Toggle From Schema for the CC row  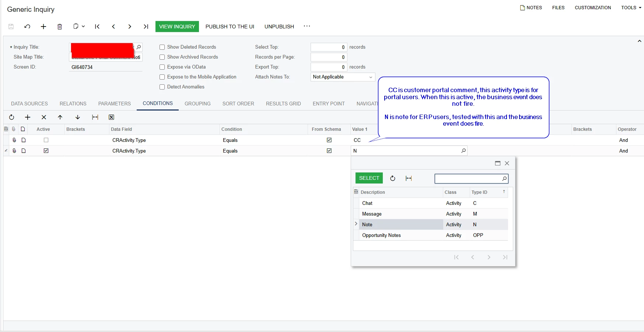pos(329,140)
